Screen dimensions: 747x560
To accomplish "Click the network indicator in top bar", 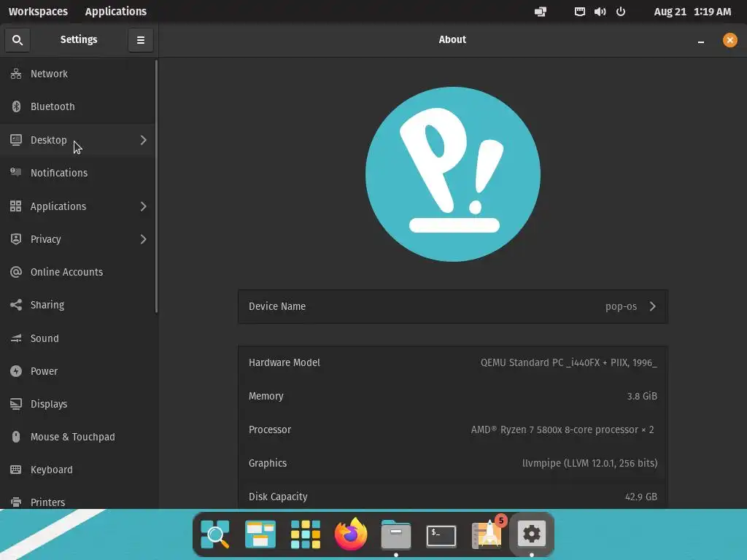I will [579, 12].
